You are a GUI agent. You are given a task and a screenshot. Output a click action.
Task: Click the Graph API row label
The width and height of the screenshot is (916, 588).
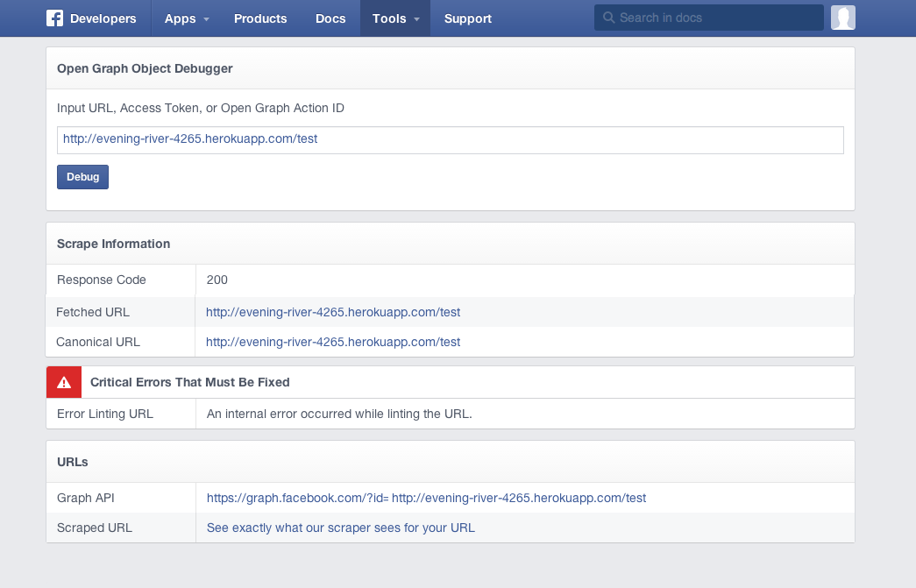point(85,498)
